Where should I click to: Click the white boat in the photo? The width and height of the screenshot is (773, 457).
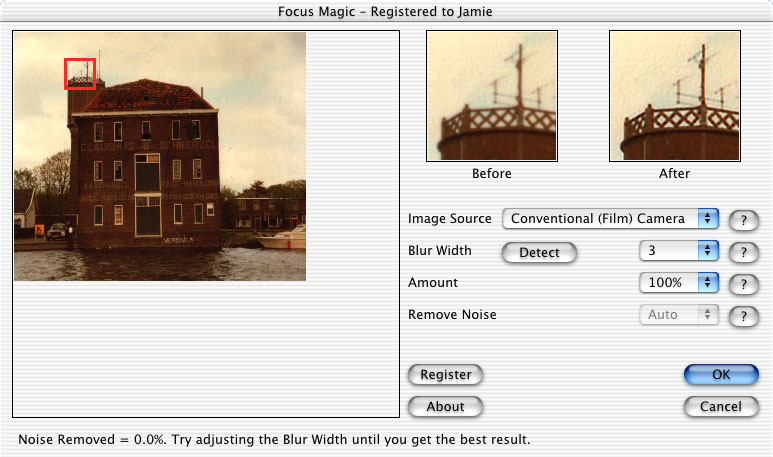[x=283, y=238]
